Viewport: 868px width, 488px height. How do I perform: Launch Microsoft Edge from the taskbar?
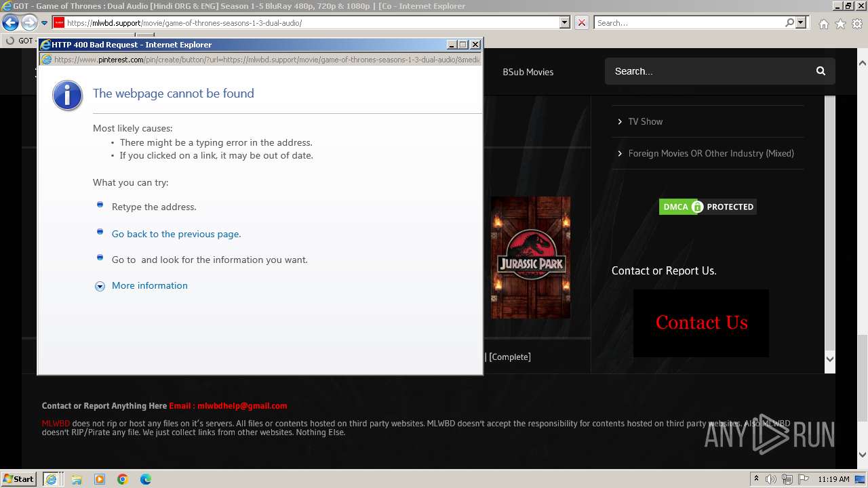pyautogui.click(x=146, y=479)
